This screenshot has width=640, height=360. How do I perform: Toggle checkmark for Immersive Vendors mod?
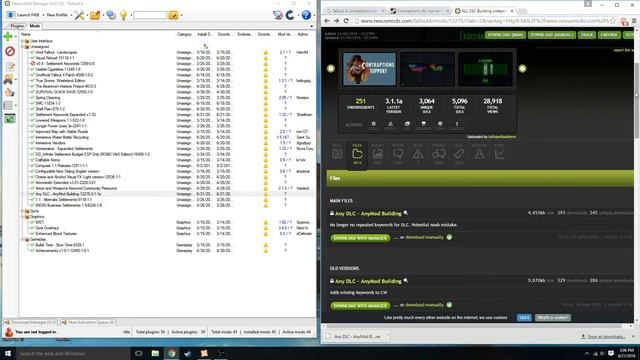click(32, 143)
